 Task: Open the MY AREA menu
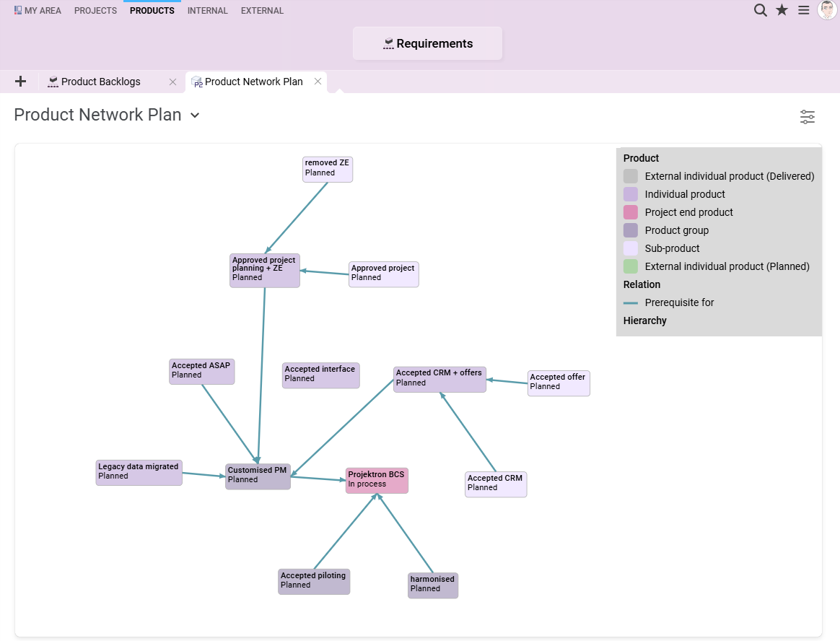[38, 11]
